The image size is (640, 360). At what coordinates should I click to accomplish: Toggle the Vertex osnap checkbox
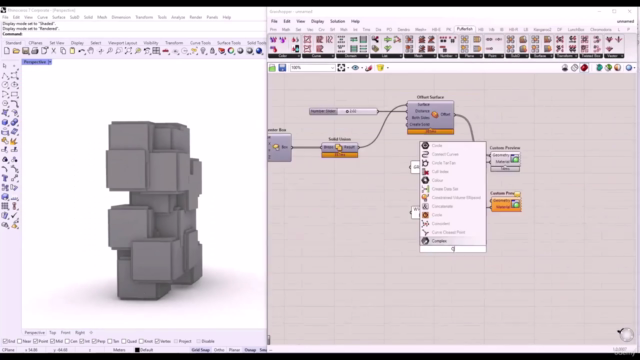[157, 341]
